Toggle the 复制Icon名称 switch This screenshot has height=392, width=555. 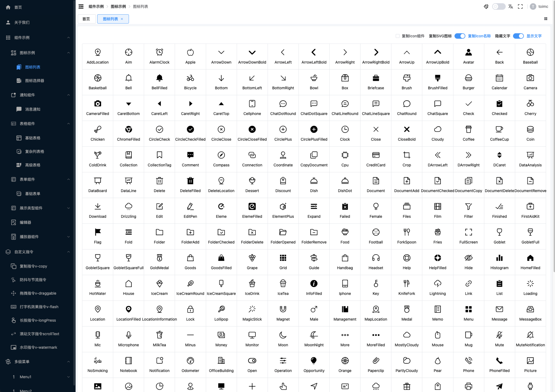pyautogui.click(x=460, y=36)
